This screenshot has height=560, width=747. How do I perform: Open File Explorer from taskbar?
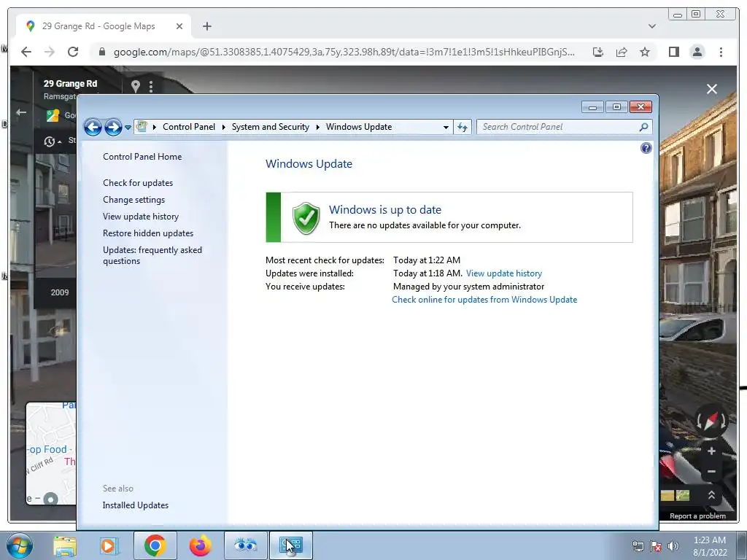click(x=65, y=545)
